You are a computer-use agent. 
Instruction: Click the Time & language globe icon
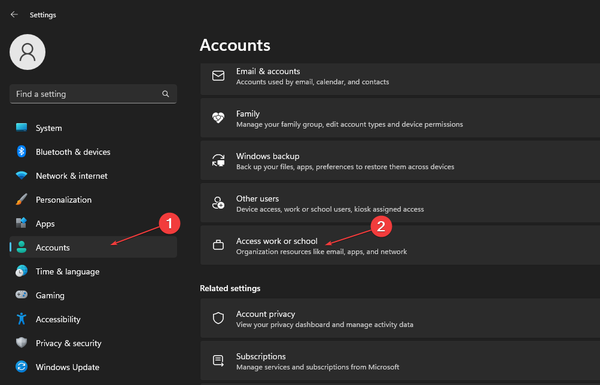click(21, 271)
